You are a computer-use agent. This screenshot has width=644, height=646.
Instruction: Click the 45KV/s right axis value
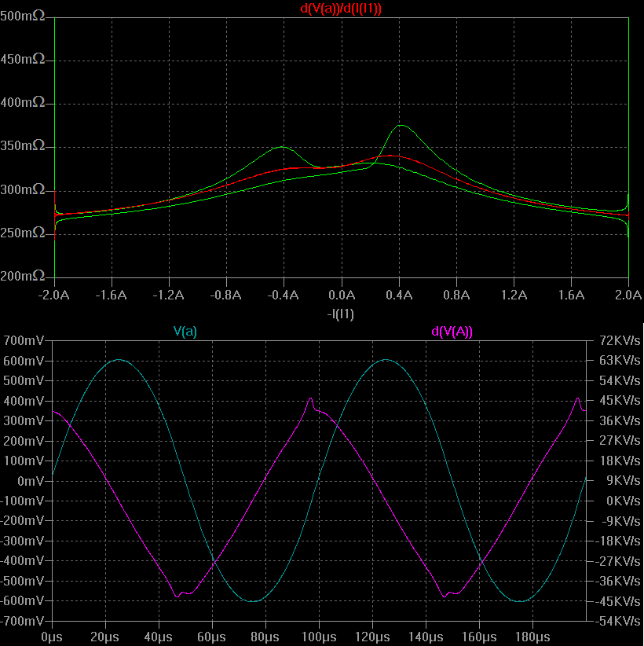point(620,401)
